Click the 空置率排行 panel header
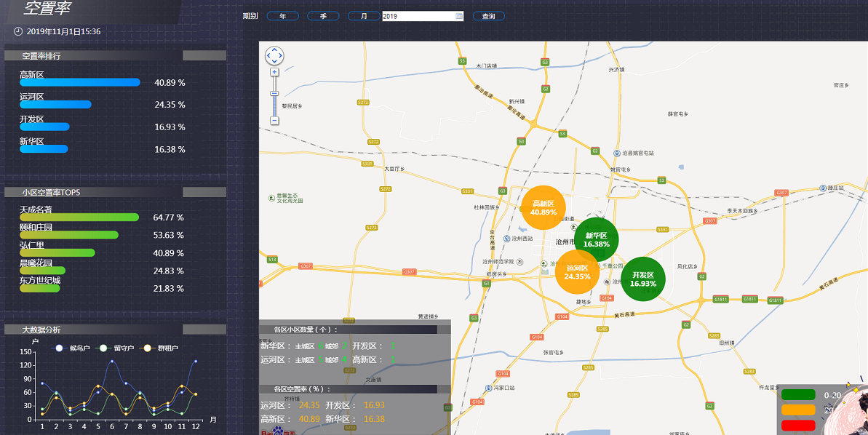Viewport: 868px width, 435px height. coord(115,56)
